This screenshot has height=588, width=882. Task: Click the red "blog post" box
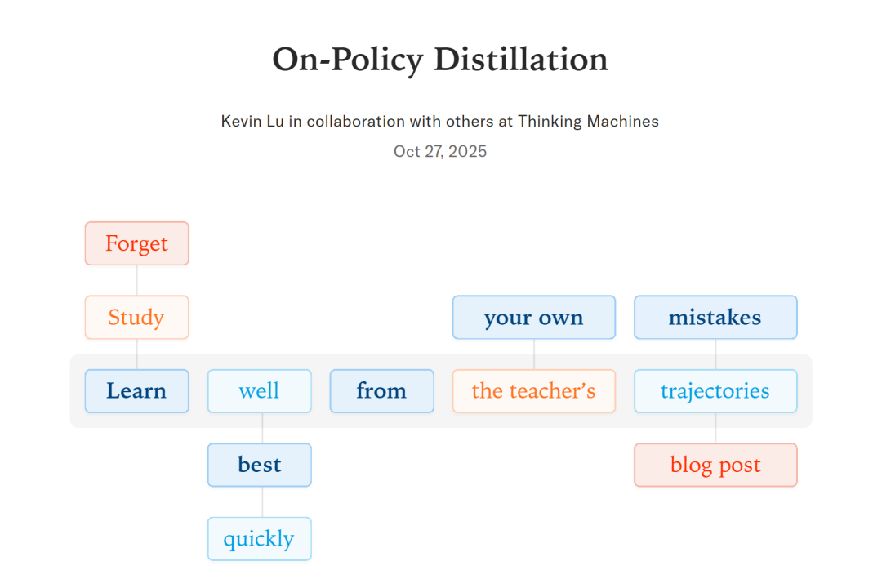click(715, 465)
